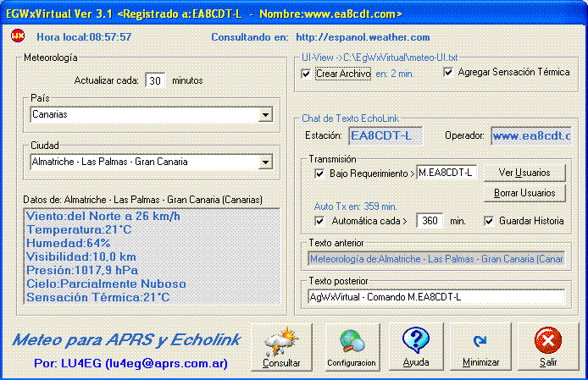Expand the País dropdown showing Canarias

pyautogui.click(x=265, y=114)
